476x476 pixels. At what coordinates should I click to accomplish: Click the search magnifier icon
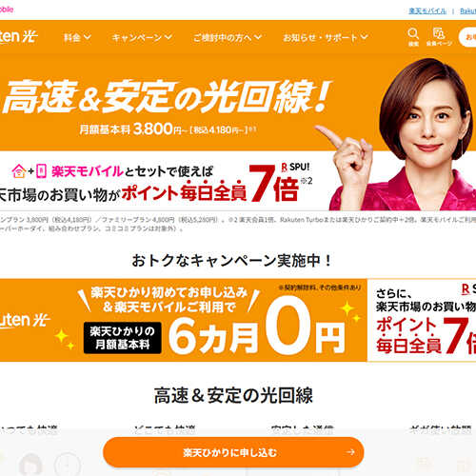[413, 33]
